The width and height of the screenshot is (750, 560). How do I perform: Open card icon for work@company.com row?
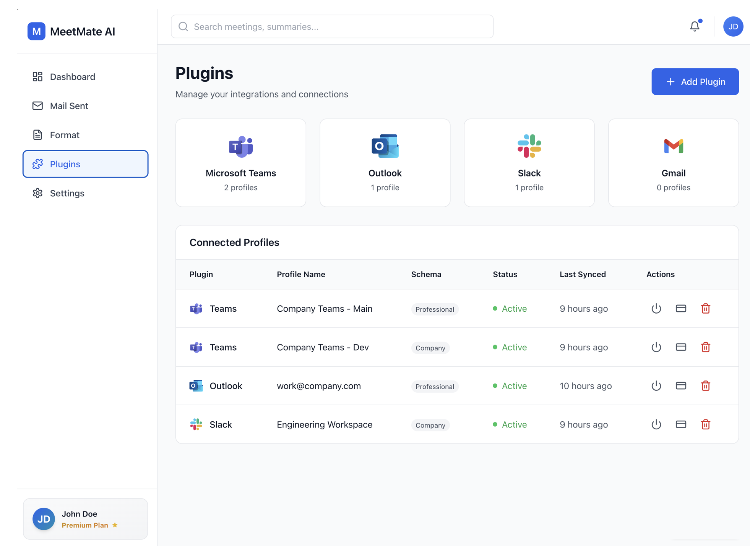[x=680, y=386]
